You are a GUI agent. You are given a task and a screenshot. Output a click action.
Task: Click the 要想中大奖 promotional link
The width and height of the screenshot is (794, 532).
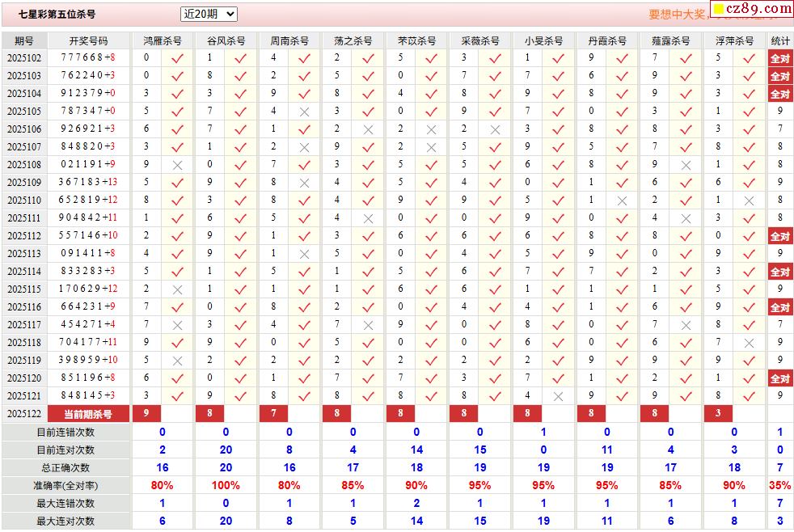pos(676,15)
